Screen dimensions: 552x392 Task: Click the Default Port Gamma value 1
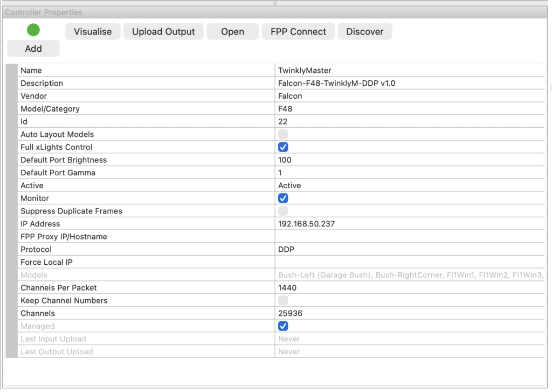coord(410,173)
